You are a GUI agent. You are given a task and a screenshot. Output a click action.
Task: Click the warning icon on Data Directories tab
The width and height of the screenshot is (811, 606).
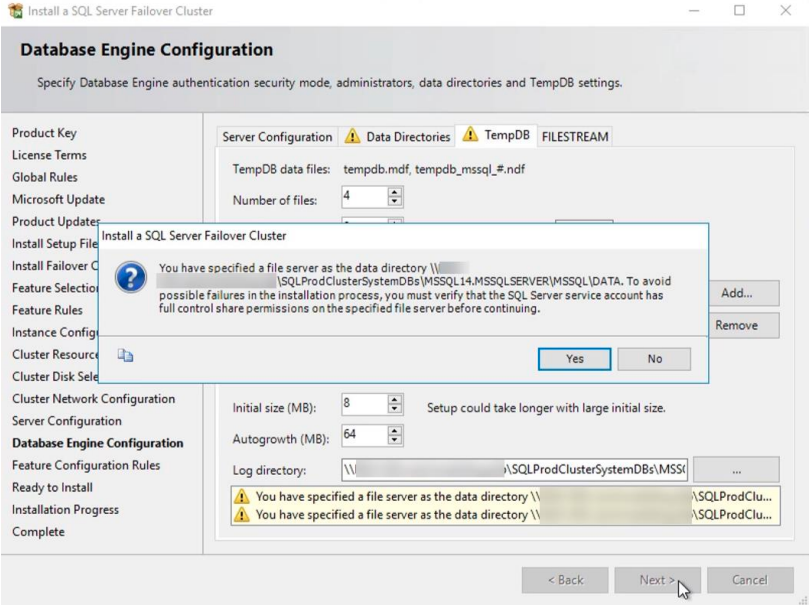pos(352,136)
